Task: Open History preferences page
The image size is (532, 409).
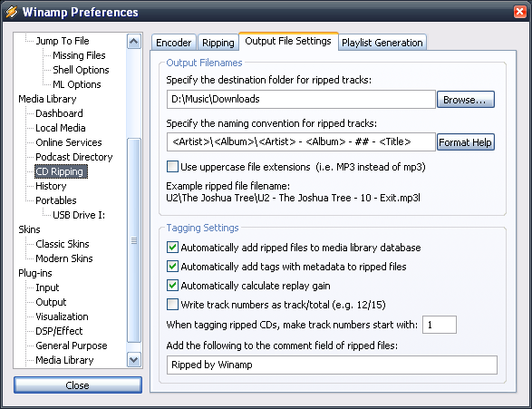Action: [x=51, y=186]
